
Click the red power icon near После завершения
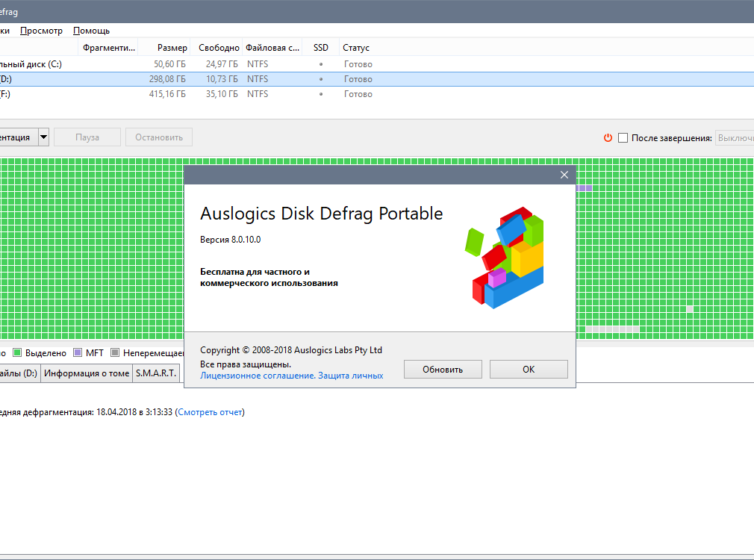coord(608,137)
